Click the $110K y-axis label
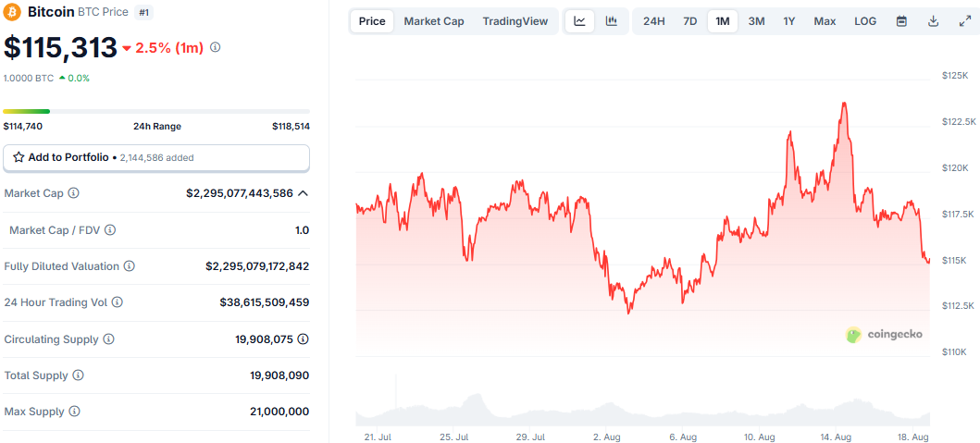The height and width of the screenshot is (443, 980). click(x=954, y=351)
